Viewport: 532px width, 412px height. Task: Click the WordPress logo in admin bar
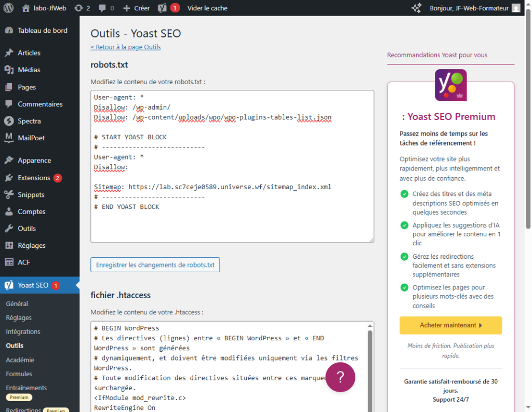[8, 8]
